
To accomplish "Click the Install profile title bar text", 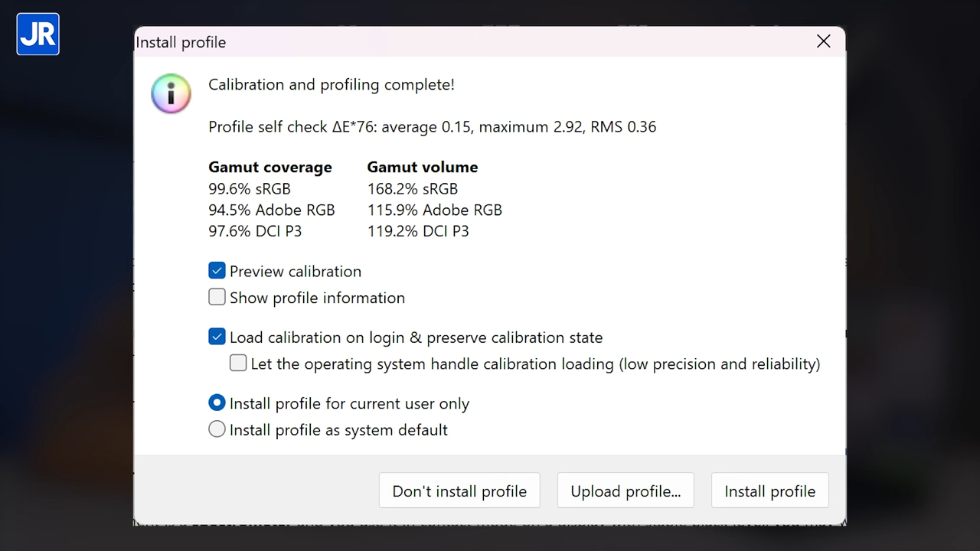I will [181, 42].
